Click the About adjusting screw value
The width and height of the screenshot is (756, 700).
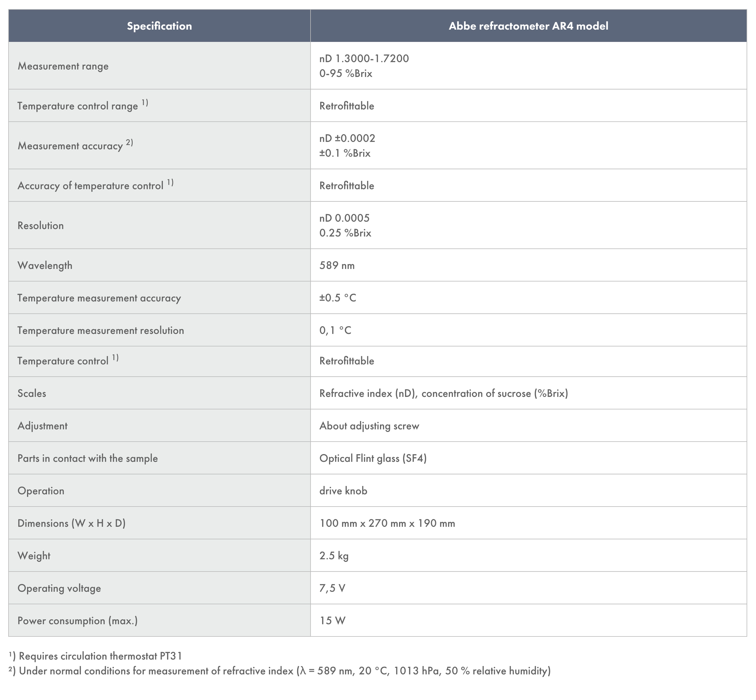pos(369,426)
